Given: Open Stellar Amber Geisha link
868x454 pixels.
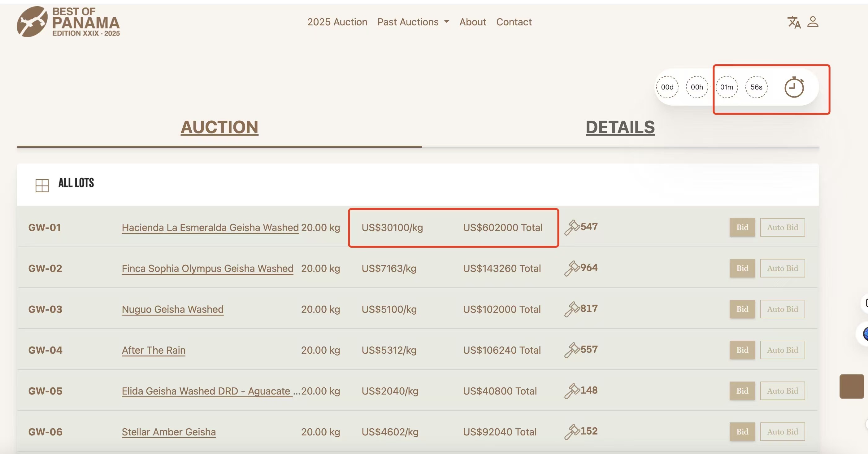Looking at the screenshot, I should tap(169, 432).
